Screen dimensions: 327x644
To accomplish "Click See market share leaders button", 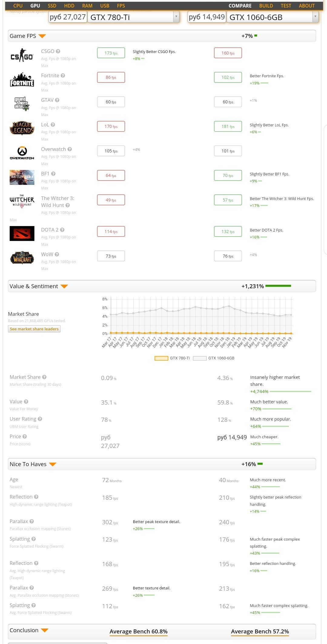I will pos(34,329).
